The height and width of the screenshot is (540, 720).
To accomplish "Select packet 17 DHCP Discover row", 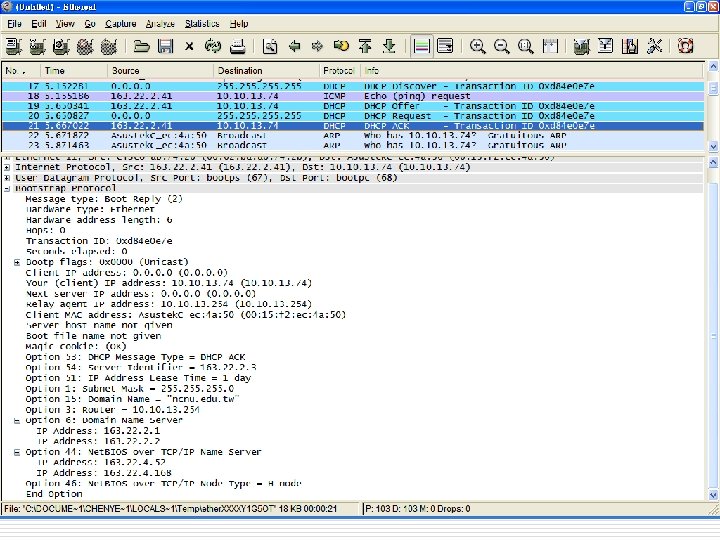I will [353, 86].
